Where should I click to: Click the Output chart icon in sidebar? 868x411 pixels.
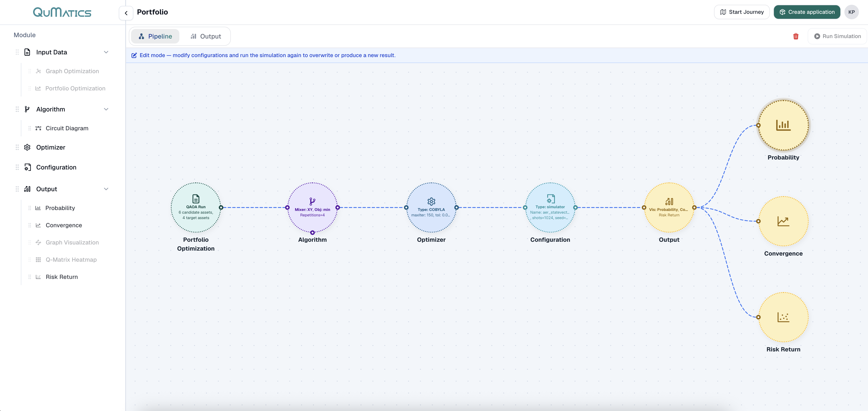pyautogui.click(x=27, y=189)
